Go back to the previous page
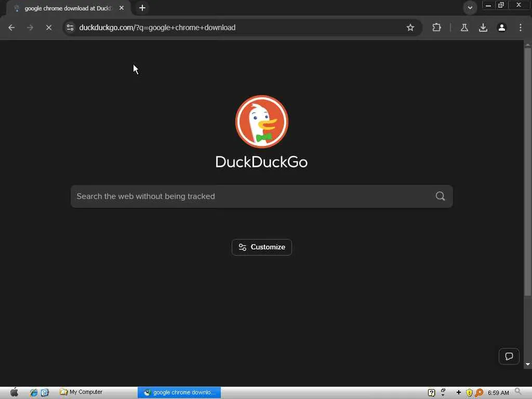Image resolution: width=532 pixels, height=399 pixels. tap(11, 28)
